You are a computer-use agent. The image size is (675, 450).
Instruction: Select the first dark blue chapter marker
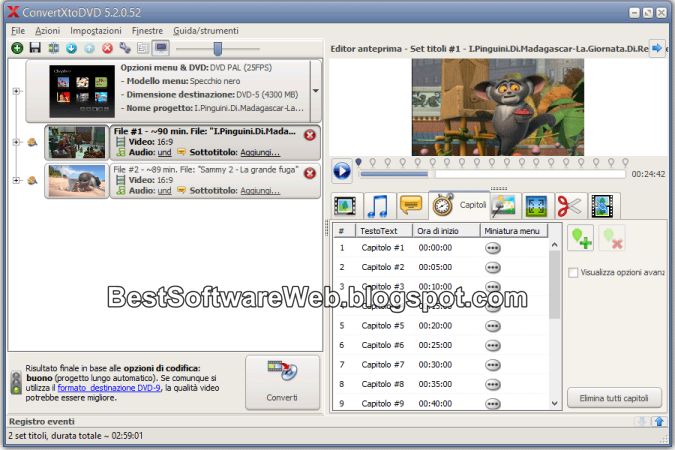point(358,162)
